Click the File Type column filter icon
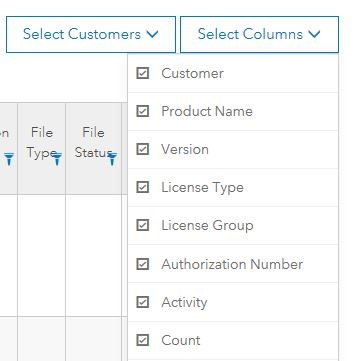The height and width of the screenshot is (361, 364). (x=57, y=159)
